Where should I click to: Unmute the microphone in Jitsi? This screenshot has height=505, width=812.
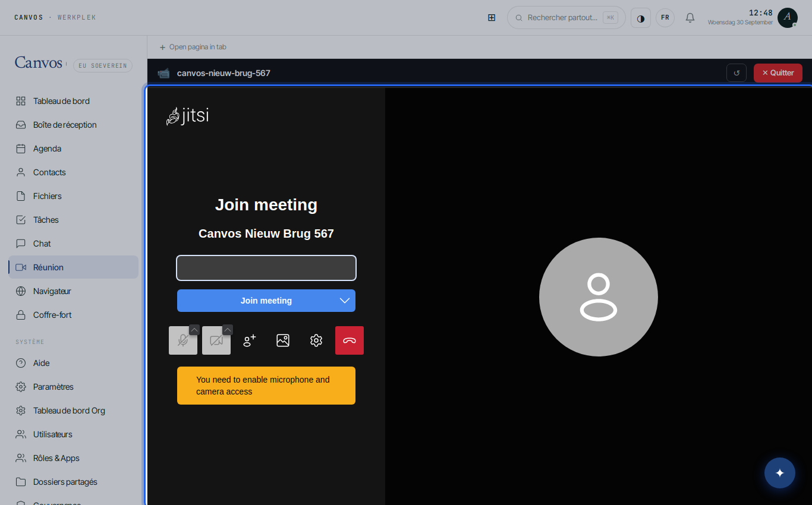click(x=183, y=340)
